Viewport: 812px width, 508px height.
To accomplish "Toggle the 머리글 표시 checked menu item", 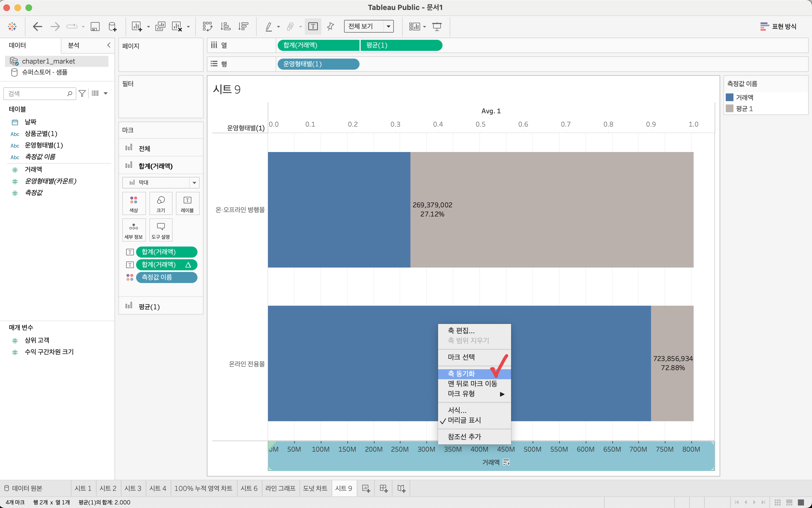I will [464, 420].
